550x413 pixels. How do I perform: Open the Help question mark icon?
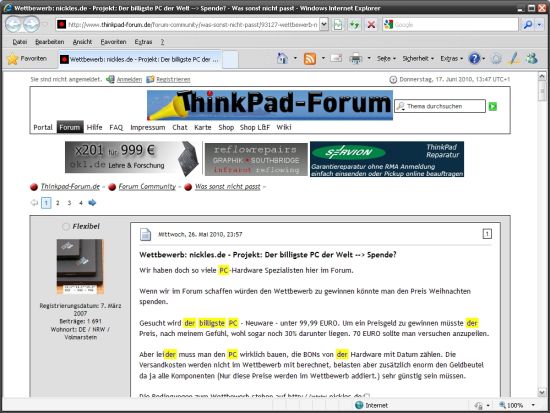point(475,59)
